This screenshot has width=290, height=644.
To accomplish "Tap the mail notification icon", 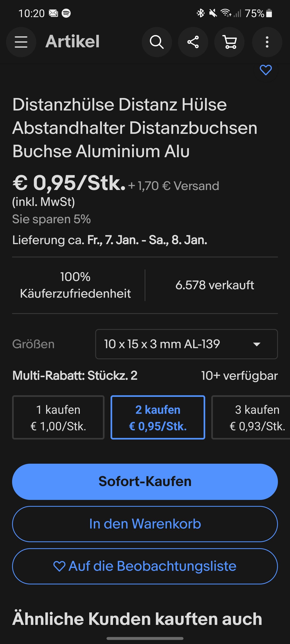I will click(53, 13).
